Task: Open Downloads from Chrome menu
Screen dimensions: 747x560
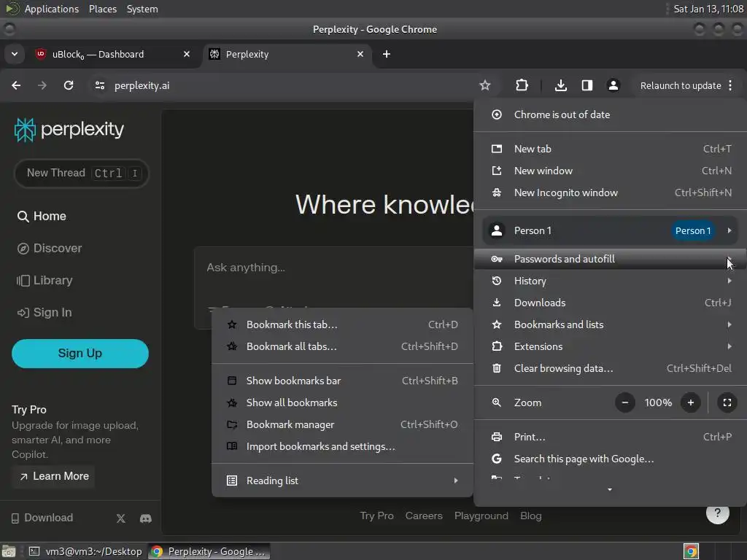Action: [x=611, y=303]
